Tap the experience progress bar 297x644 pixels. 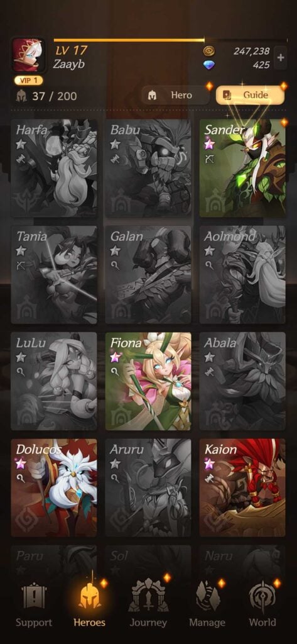point(170,40)
